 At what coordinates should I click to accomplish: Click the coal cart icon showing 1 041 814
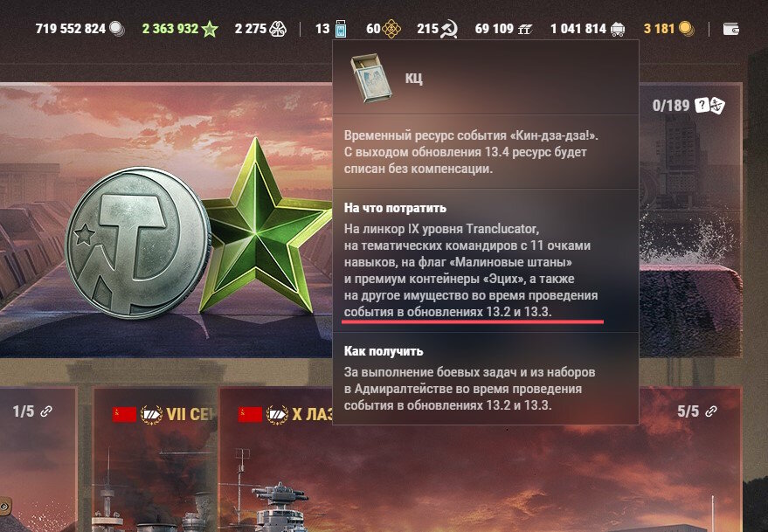tap(618, 30)
